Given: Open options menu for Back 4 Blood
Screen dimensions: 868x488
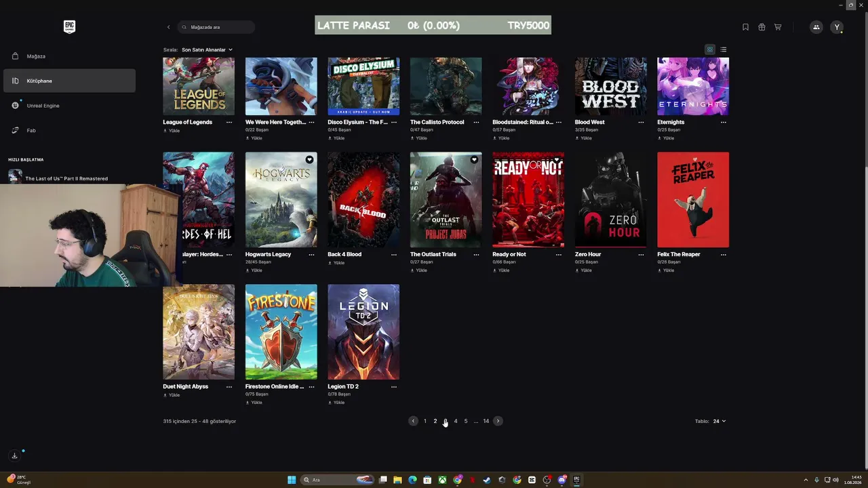Looking at the screenshot, I should point(394,254).
